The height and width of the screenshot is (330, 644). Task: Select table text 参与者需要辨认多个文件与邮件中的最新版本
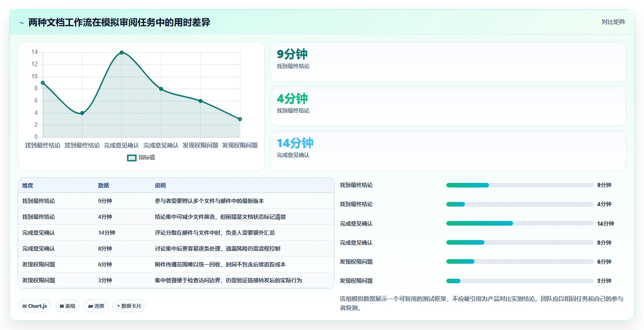coord(210,201)
